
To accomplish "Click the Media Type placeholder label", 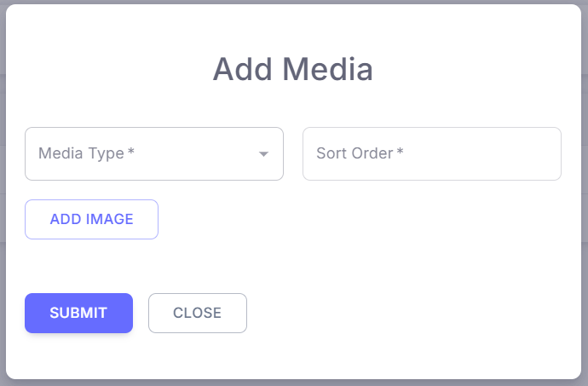I will click(82, 154).
